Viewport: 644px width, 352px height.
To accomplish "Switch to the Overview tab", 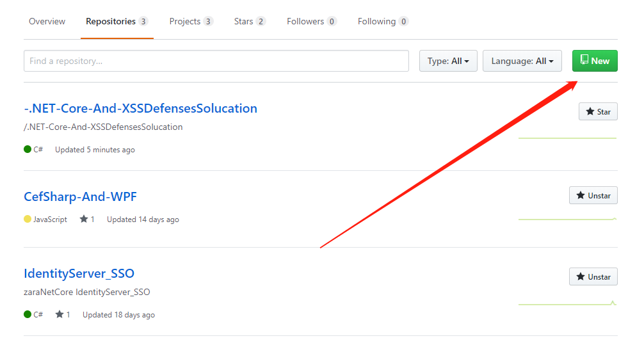I will (47, 22).
